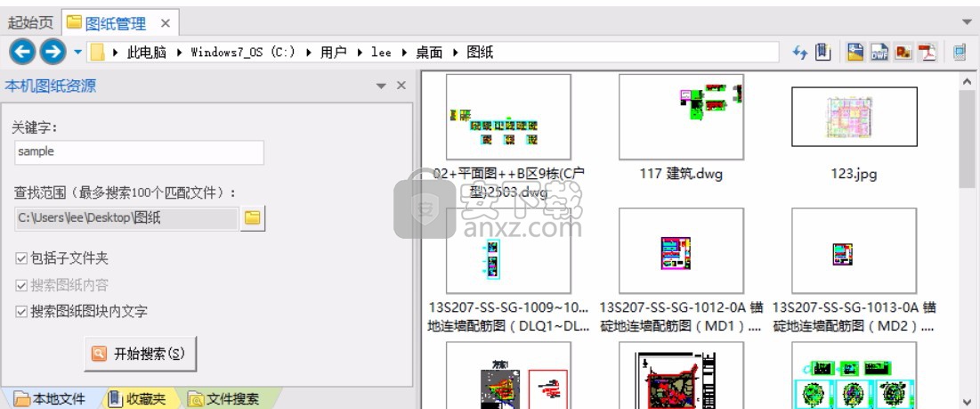
Task: Click the file name ending with (MD1)
Action: point(681,317)
